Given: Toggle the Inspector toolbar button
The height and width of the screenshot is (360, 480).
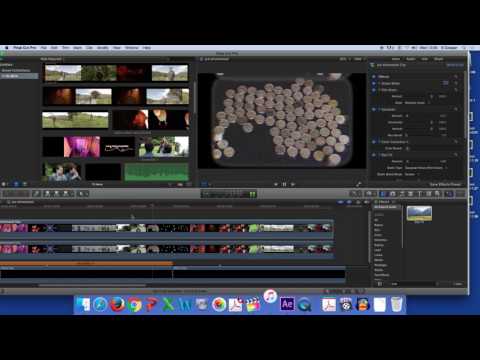Looking at the screenshot, I should [449, 193].
